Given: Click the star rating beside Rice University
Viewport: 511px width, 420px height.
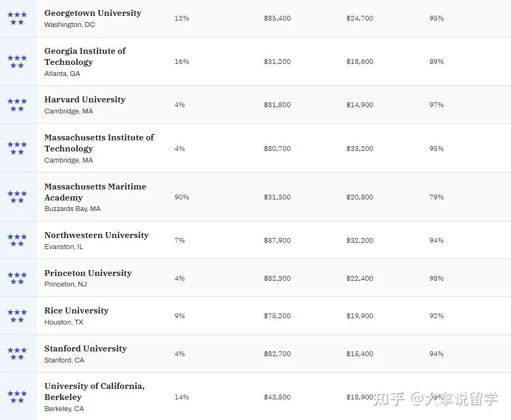Looking at the screenshot, I should (x=17, y=316).
